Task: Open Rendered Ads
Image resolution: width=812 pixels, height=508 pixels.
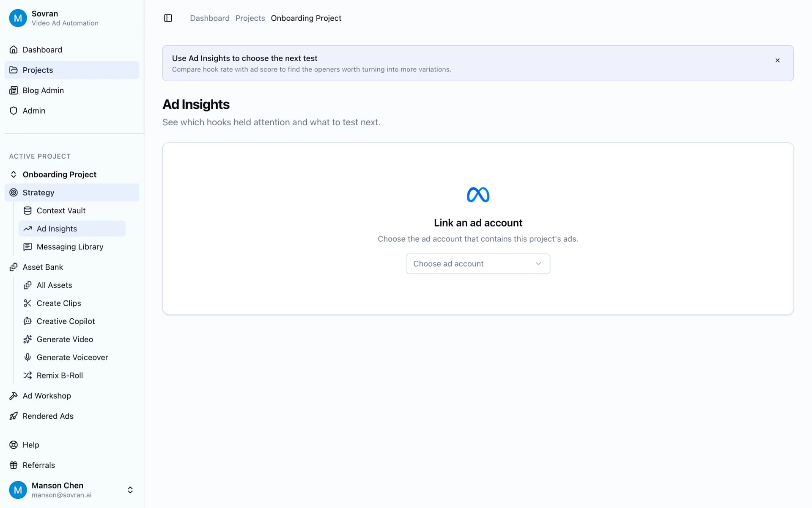Action: click(72, 416)
